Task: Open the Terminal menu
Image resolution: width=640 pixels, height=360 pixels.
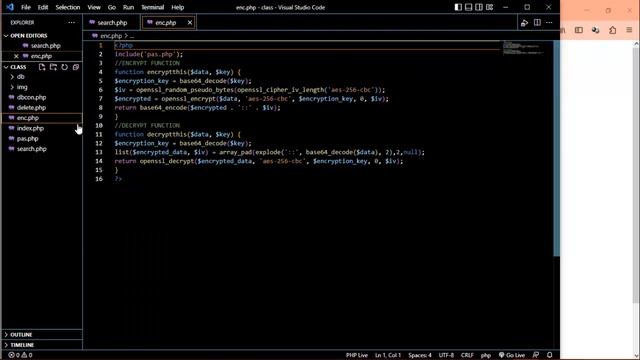Action: click(152, 7)
